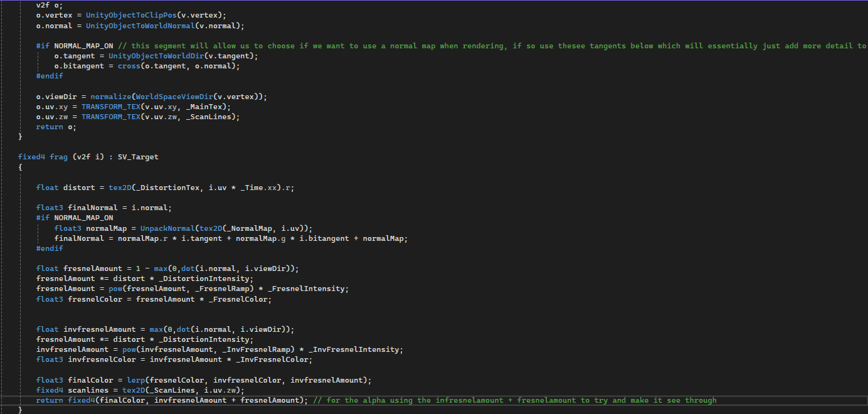Viewport: 868px width, 414px height.
Task: Click the cross function call
Action: click(x=129, y=66)
